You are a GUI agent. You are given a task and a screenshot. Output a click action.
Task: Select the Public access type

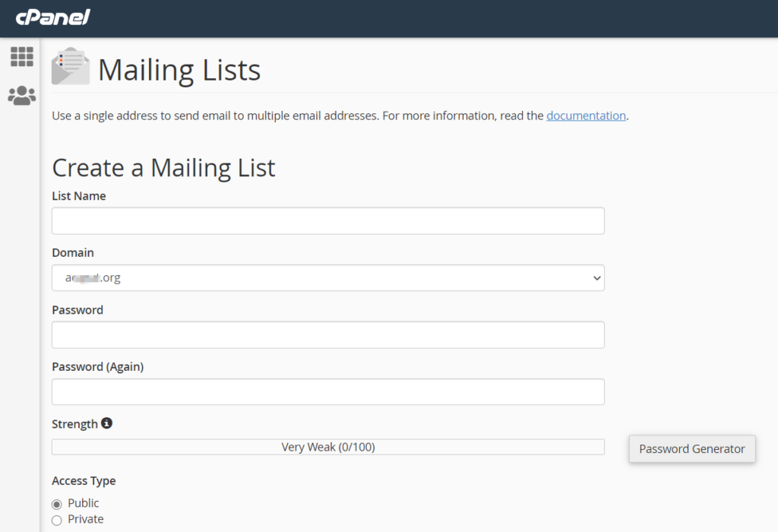pyautogui.click(x=57, y=504)
